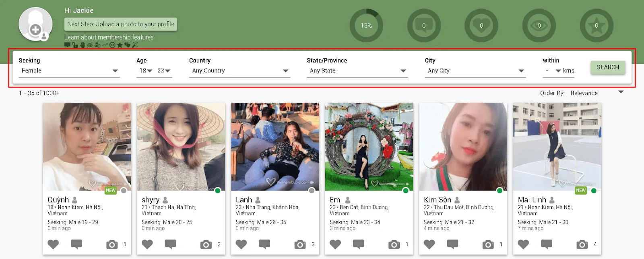The width and height of the screenshot is (644, 259).
Task: Open shyry's profile photo with conical hat
Action: pyautogui.click(x=181, y=147)
